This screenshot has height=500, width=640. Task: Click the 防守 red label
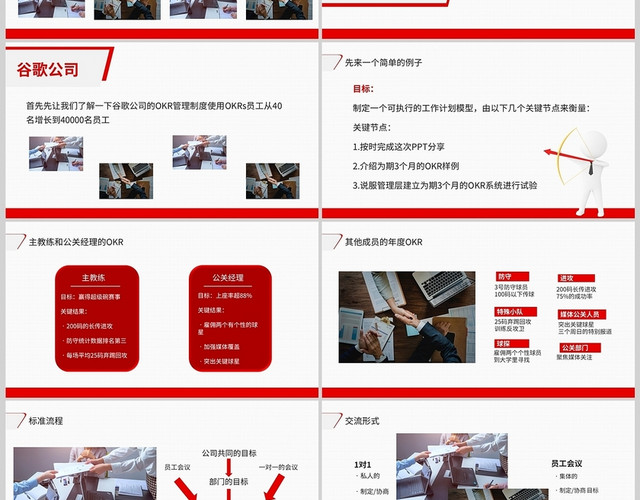[512, 276]
